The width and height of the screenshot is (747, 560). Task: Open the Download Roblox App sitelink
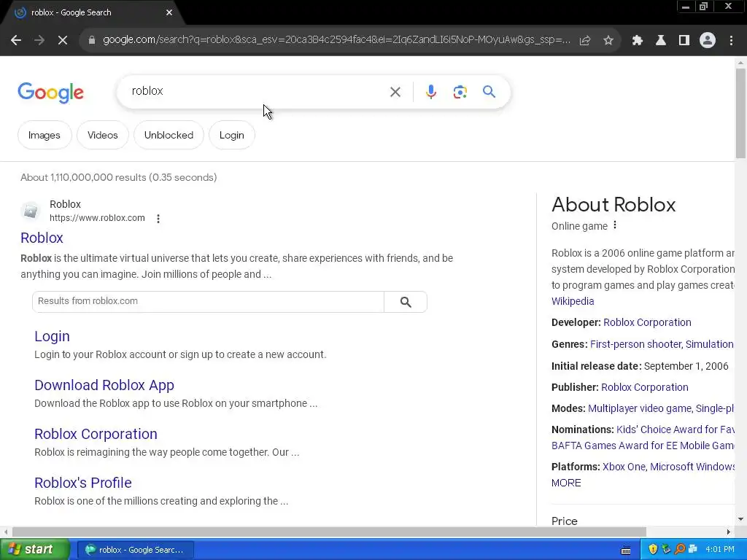click(x=104, y=385)
